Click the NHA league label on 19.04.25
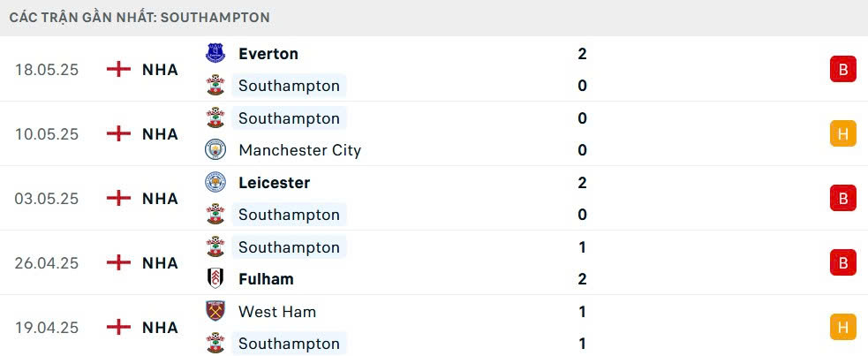The width and height of the screenshot is (868, 356). click(160, 327)
